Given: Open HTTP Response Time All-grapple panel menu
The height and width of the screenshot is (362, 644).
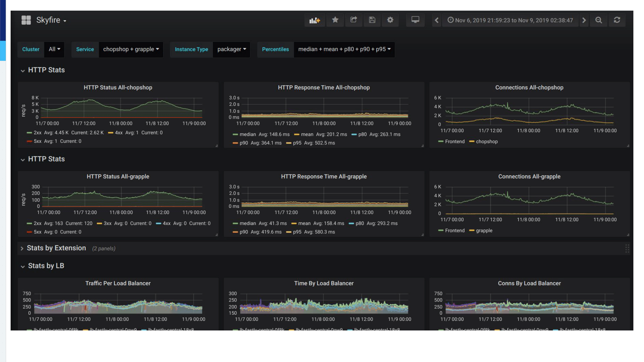Looking at the screenshot, I should point(324,177).
